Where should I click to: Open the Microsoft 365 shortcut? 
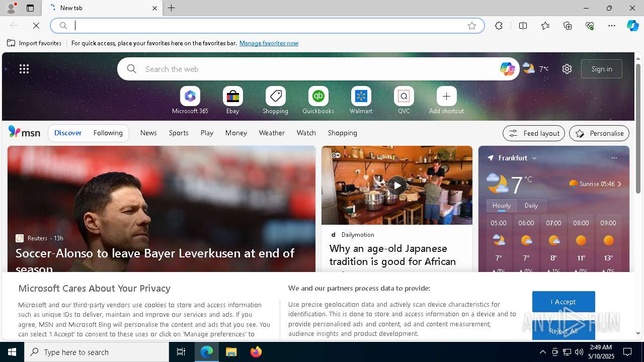190,100
